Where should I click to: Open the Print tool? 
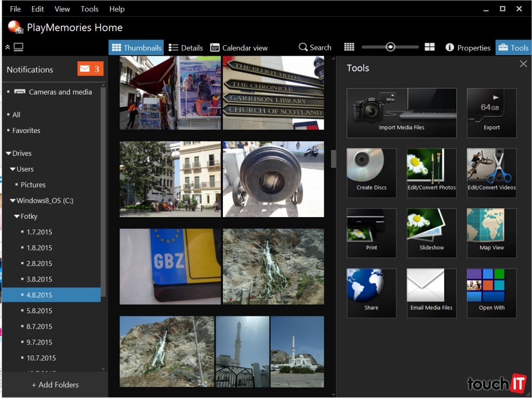[x=371, y=233]
